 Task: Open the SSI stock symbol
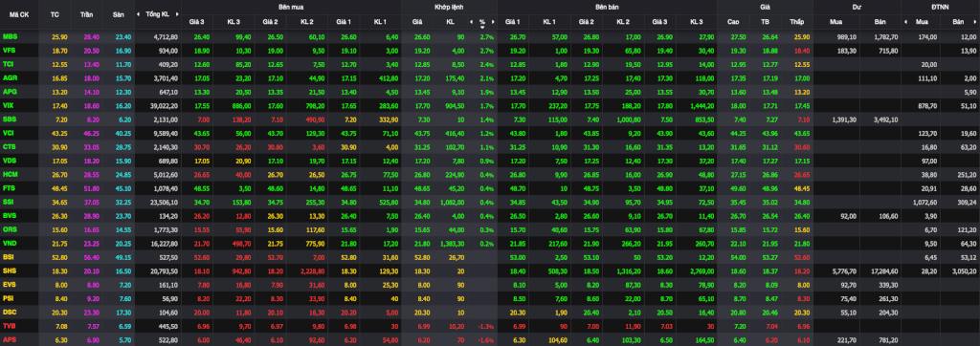pos(9,203)
